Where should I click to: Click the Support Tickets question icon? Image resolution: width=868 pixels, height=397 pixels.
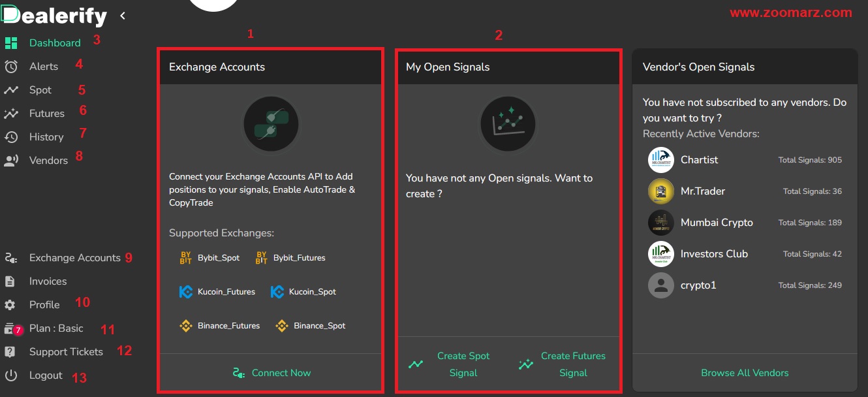pyautogui.click(x=10, y=352)
